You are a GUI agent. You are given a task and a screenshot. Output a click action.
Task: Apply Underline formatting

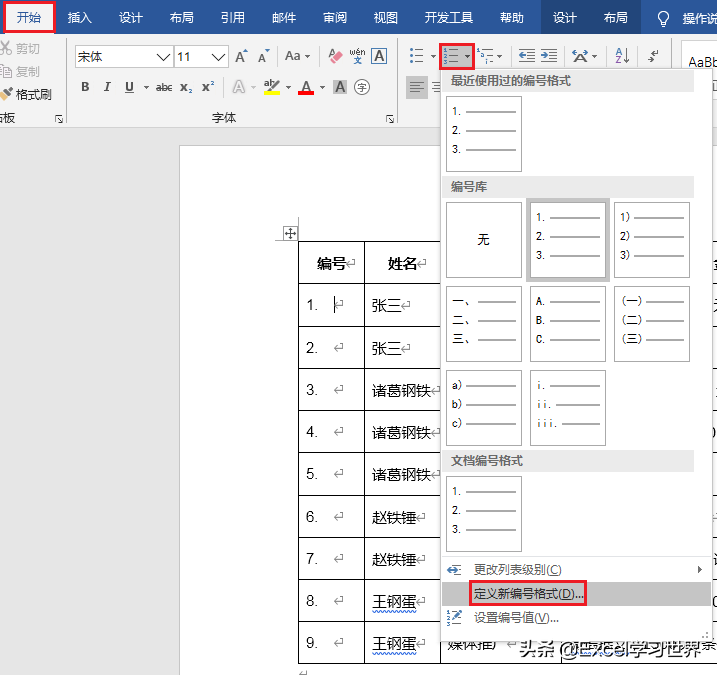[129, 86]
